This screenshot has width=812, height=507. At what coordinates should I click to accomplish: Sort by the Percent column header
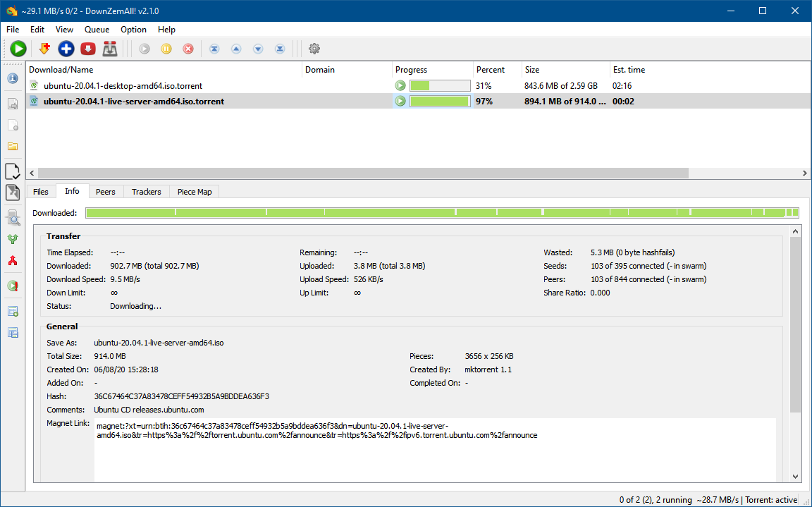(497, 69)
